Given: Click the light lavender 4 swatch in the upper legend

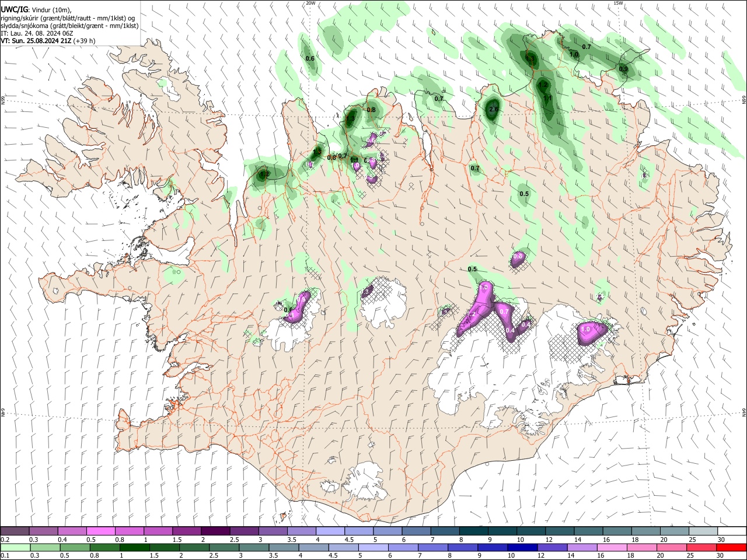Looking at the screenshot, I should click(330, 531).
